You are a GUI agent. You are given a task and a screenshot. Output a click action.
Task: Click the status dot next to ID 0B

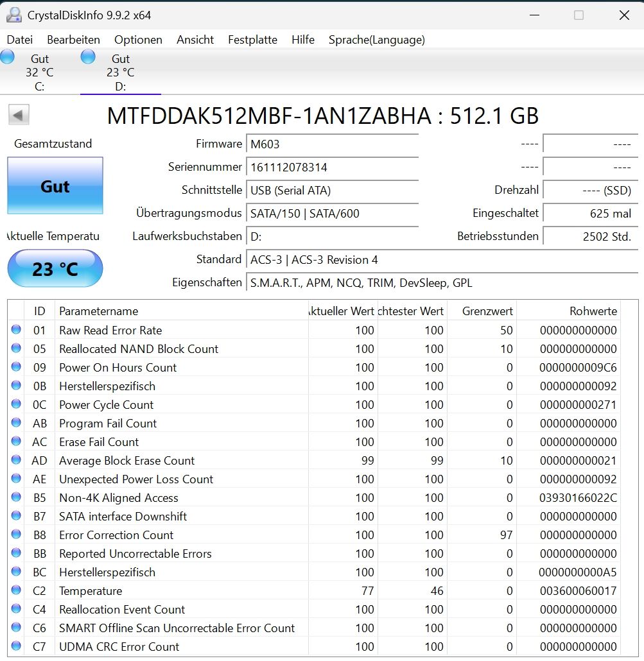click(16, 385)
